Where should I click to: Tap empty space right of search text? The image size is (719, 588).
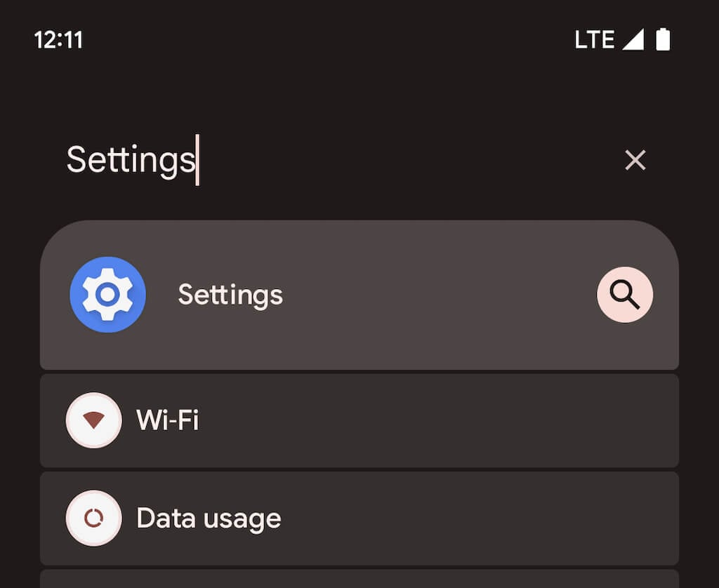click(407, 161)
